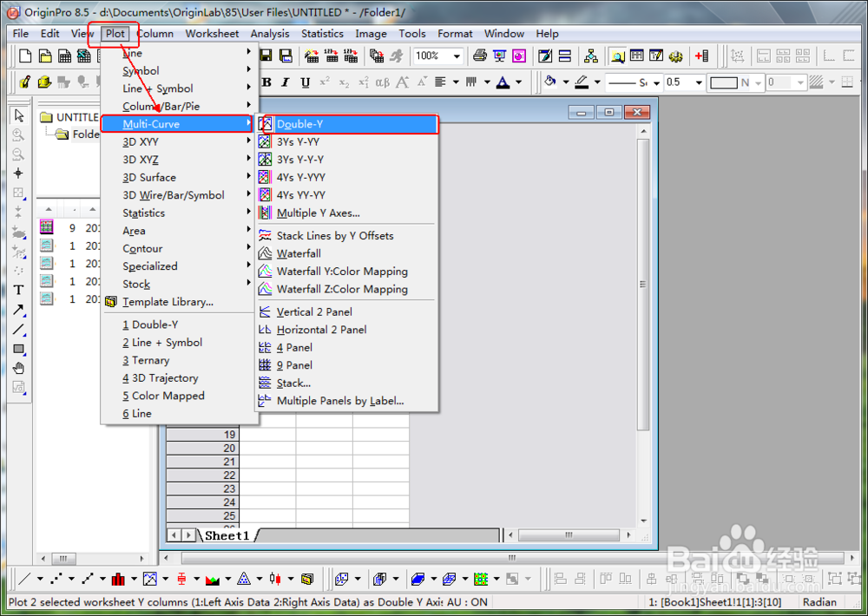
Task: Click AU : ON in status bar
Action: 467,602
